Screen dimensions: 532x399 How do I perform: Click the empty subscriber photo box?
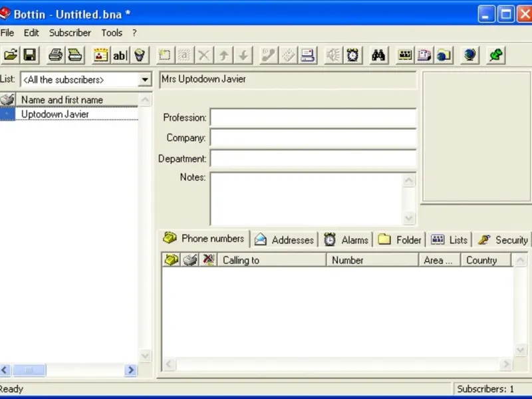click(476, 137)
